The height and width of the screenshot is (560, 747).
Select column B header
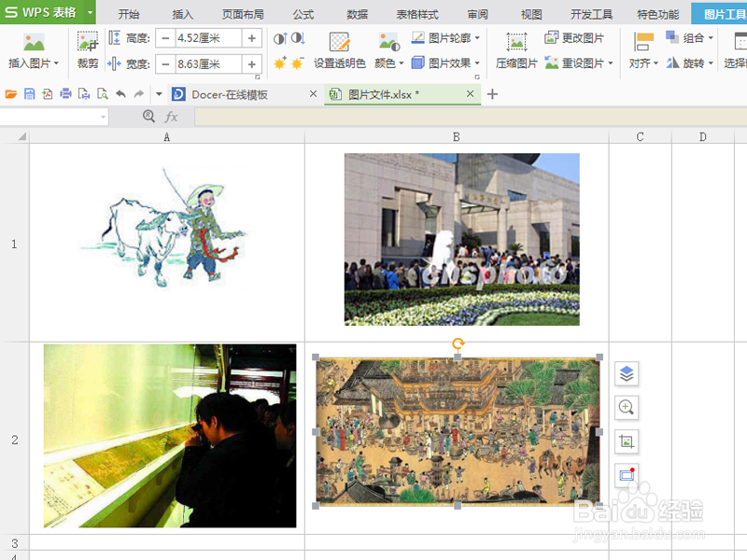click(457, 137)
